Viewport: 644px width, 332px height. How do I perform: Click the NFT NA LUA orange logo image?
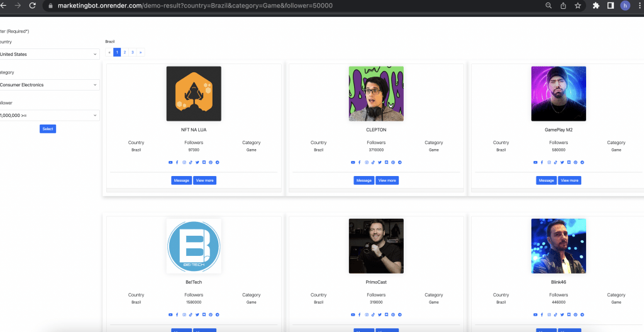[x=194, y=94]
